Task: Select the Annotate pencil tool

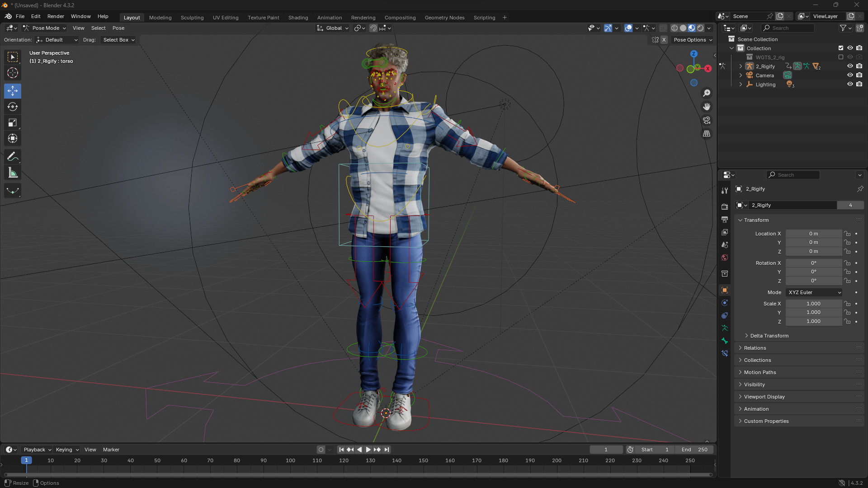Action: coord(13,157)
